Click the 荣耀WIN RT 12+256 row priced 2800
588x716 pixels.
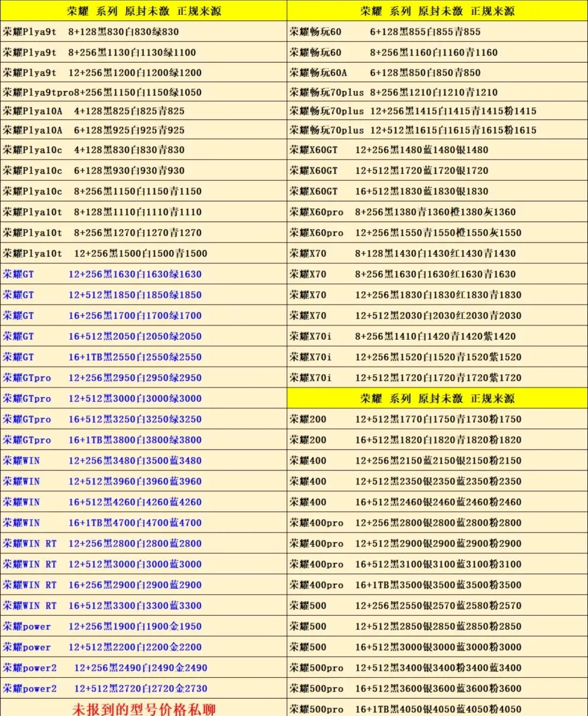pyautogui.click(x=144, y=543)
